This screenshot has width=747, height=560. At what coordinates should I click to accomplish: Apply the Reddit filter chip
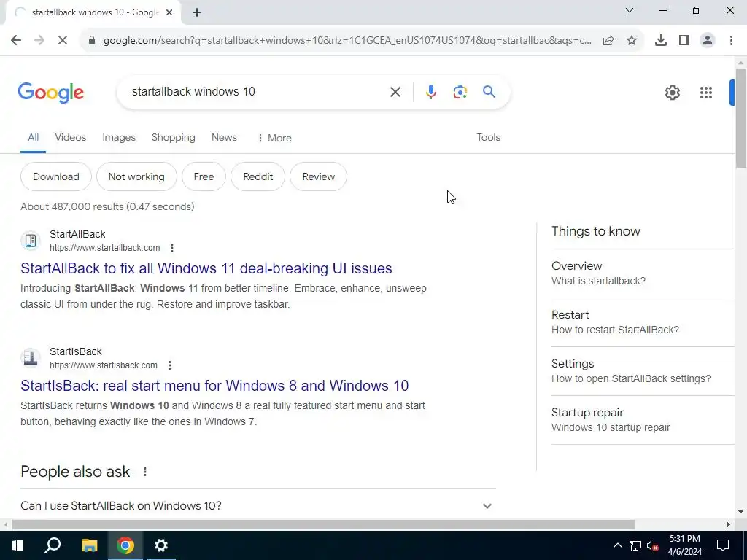258,176
